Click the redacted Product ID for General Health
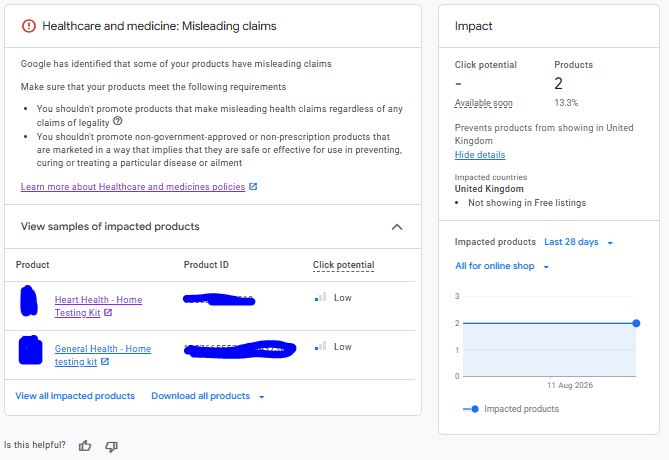The image size is (669, 460). 240,349
